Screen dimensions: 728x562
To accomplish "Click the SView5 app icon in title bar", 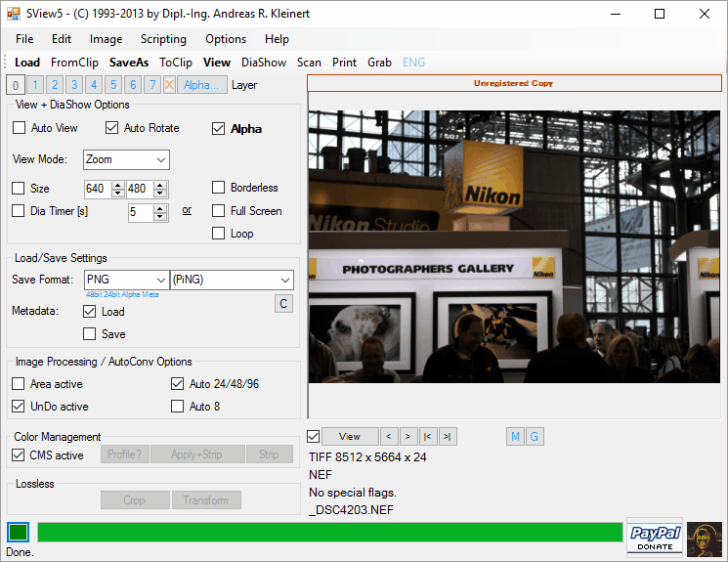I will 14,14.
